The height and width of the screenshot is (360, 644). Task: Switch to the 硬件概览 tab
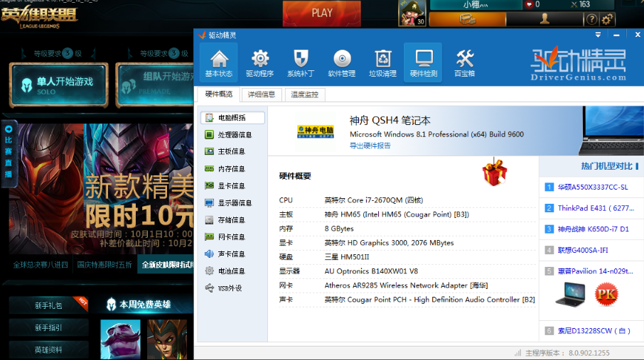pos(219,94)
